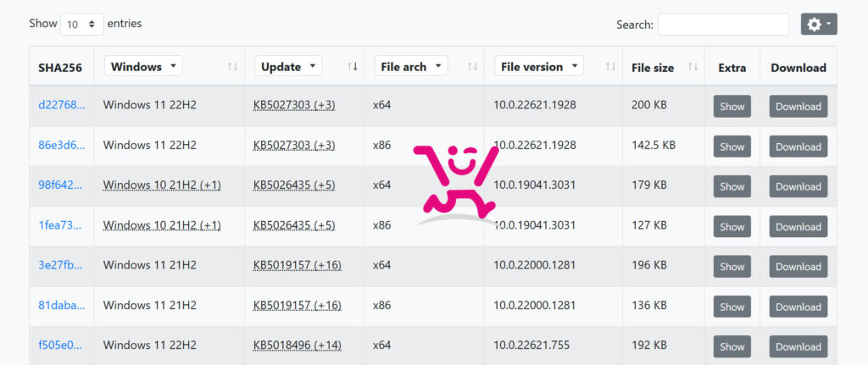Screen dimensions: 868x365
Task: Sort by the Update column arrows
Action: 352,67
